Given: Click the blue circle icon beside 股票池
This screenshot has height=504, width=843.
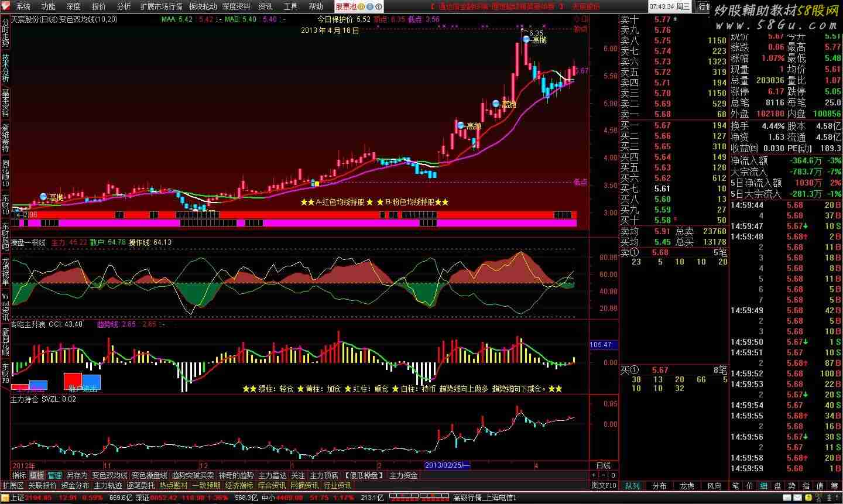Looking at the screenshot, I should (371, 6).
